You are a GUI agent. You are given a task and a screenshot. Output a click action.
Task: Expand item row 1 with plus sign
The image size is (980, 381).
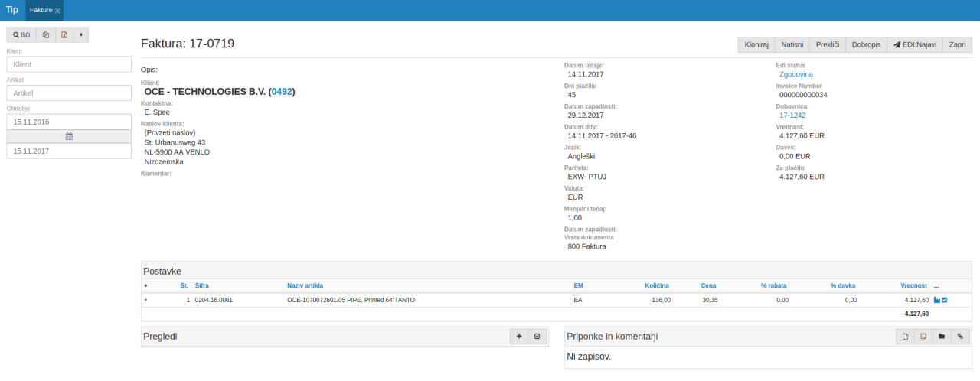pos(145,300)
